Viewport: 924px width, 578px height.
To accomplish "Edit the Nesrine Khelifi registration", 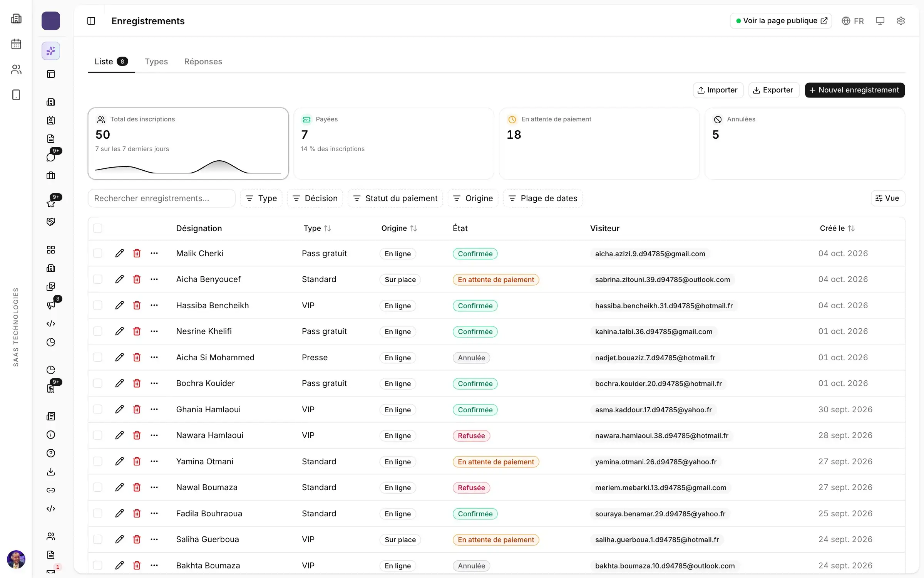I will point(119,331).
